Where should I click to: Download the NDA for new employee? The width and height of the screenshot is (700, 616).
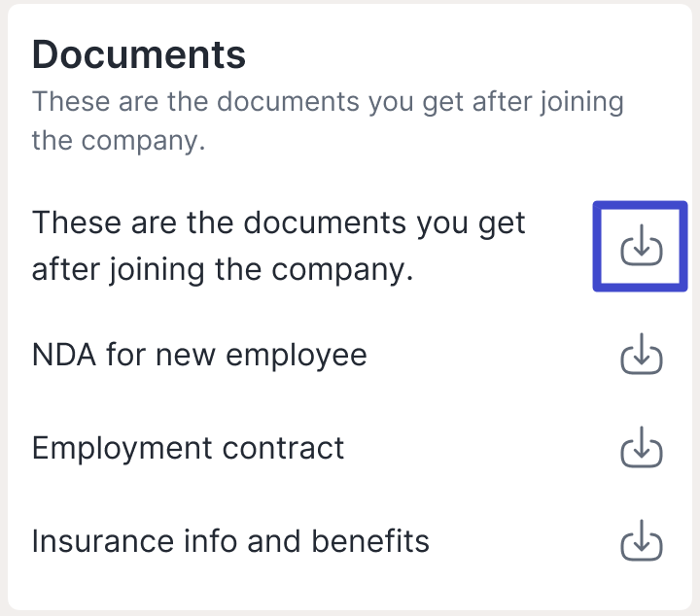[x=642, y=356]
